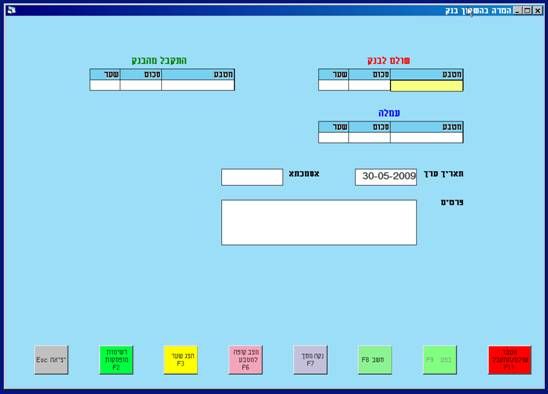548x394 pixels.
Task: Click the yellow F3 show-rate button
Action: click(181, 360)
